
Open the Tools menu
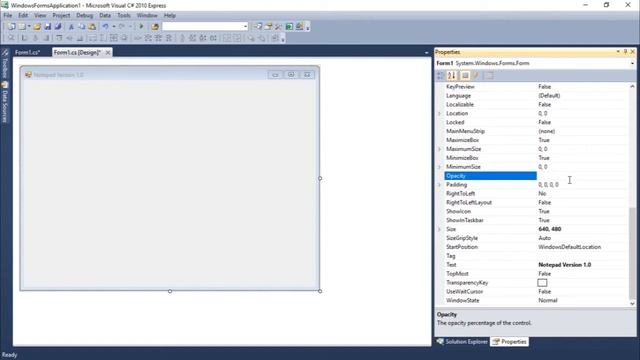point(124,16)
